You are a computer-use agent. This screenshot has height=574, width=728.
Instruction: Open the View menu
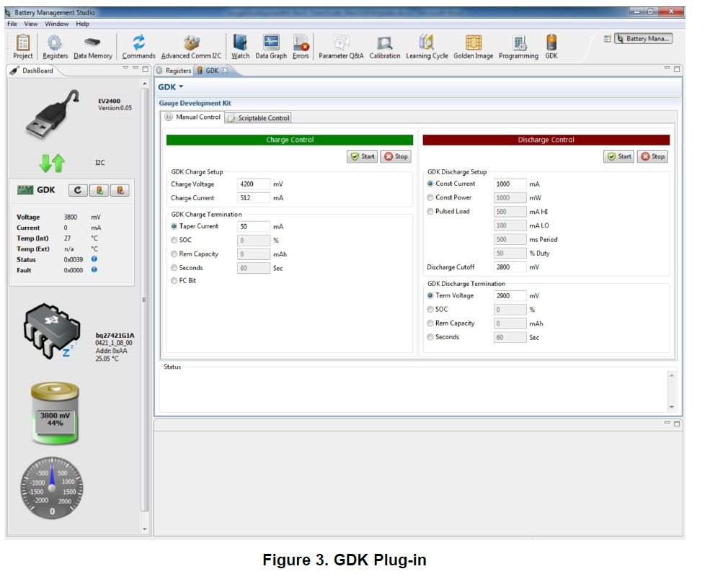31,24
